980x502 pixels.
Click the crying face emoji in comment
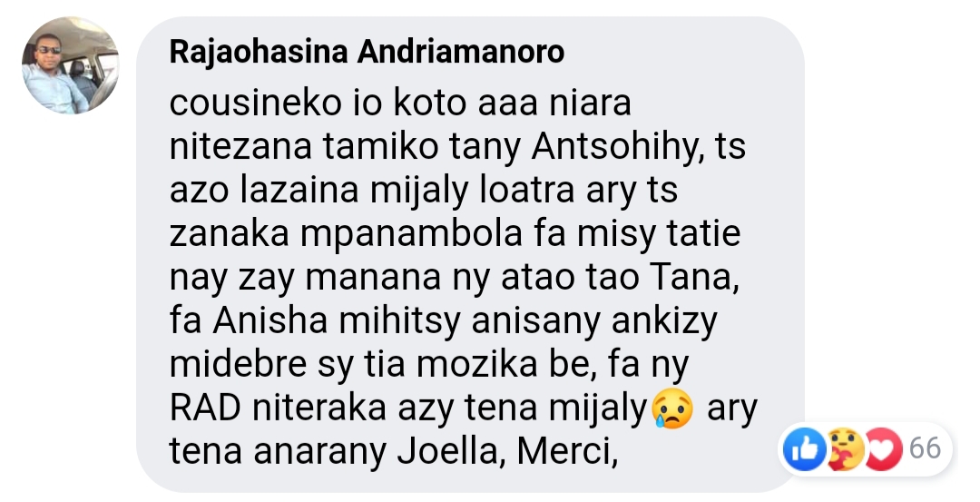[672, 408]
